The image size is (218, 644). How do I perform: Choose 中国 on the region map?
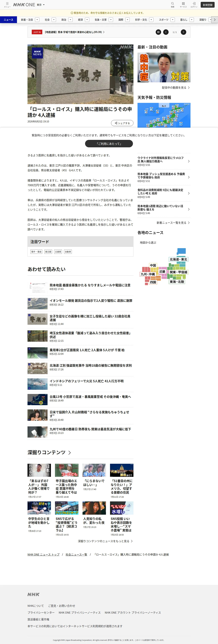click(153, 265)
